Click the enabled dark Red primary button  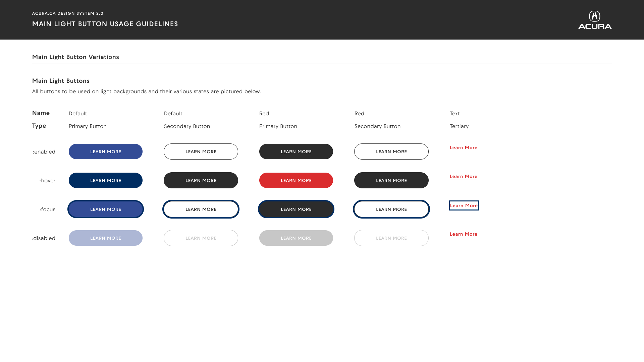296,152
